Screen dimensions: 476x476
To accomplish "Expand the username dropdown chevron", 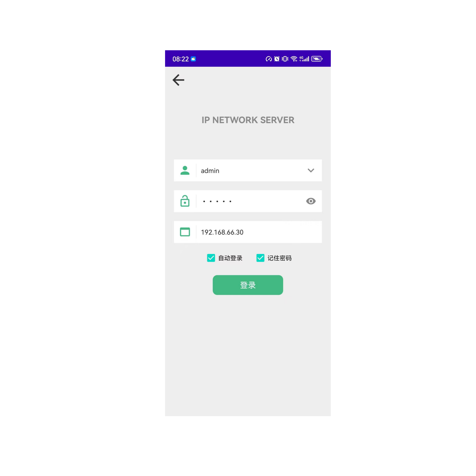I will (x=311, y=170).
